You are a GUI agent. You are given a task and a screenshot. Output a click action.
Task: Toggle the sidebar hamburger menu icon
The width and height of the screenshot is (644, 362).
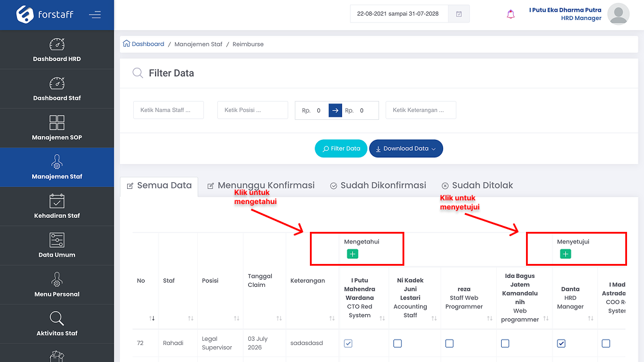pos(95,15)
